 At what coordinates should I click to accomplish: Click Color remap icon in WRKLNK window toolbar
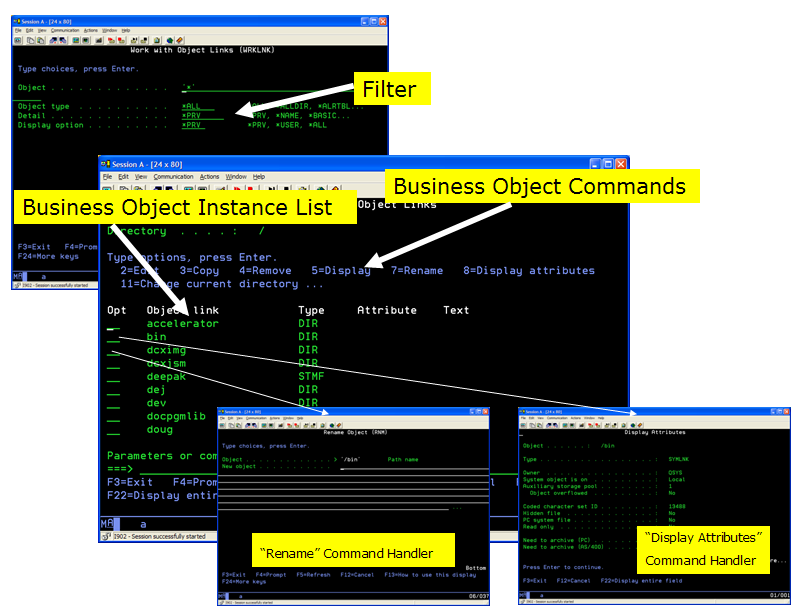click(x=85, y=40)
